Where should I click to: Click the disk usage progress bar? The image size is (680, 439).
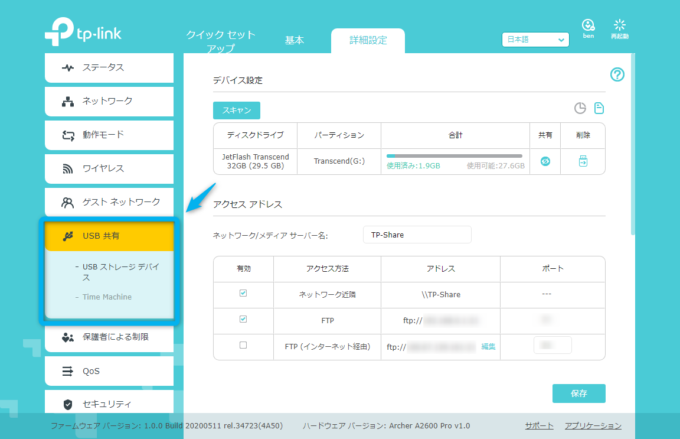coord(454,156)
